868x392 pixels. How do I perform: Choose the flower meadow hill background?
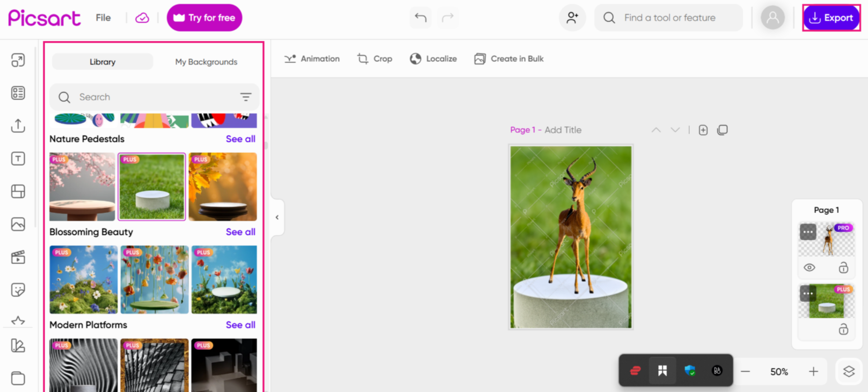point(83,279)
